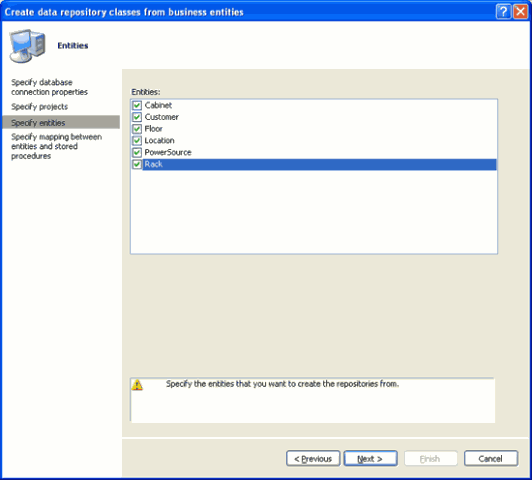The width and height of the screenshot is (532, 480).
Task: Open the Help question mark button
Action: 503,12
